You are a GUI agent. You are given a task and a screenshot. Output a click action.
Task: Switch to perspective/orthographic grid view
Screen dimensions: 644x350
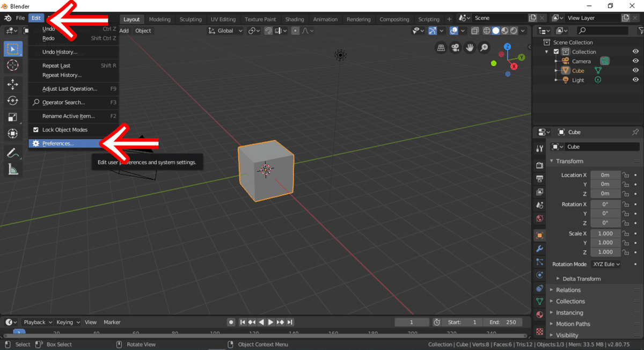pyautogui.click(x=441, y=48)
